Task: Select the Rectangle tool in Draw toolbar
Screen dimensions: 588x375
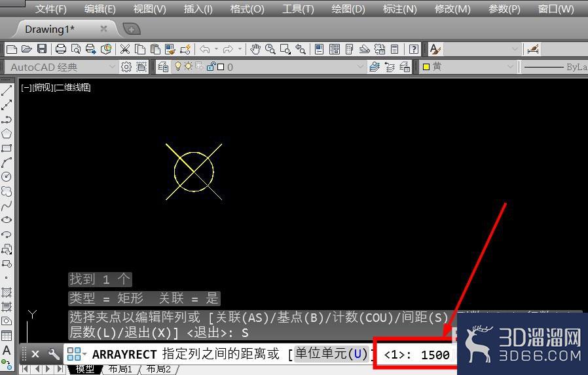Action: (x=7, y=148)
